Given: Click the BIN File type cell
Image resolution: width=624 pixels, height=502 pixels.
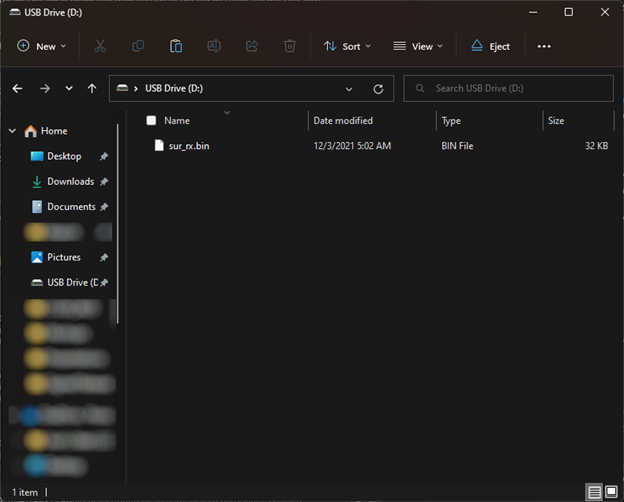Looking at the screenshot, I should click(457, 146).
